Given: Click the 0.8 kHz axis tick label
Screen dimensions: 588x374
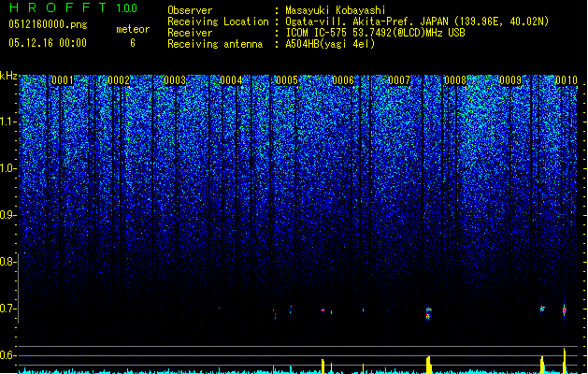Looking at the screenshot, I should pyautogui.click(x=8, y=262).
